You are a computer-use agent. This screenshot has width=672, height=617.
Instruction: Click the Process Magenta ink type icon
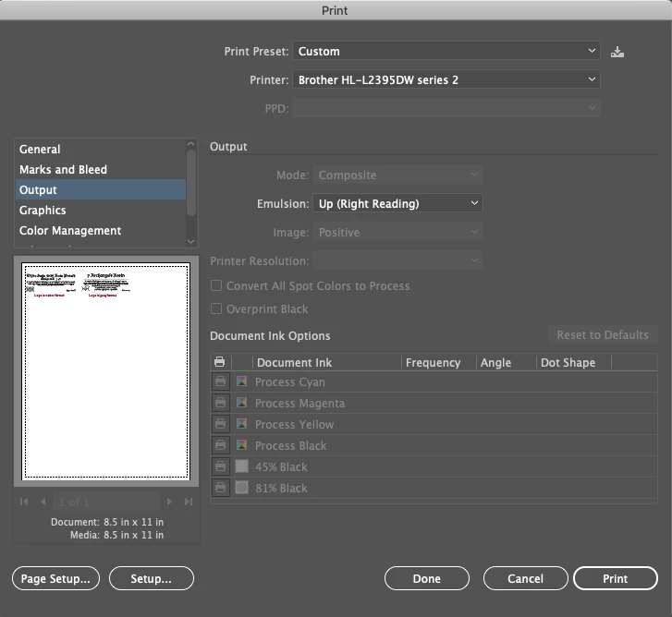pos(241,402)
